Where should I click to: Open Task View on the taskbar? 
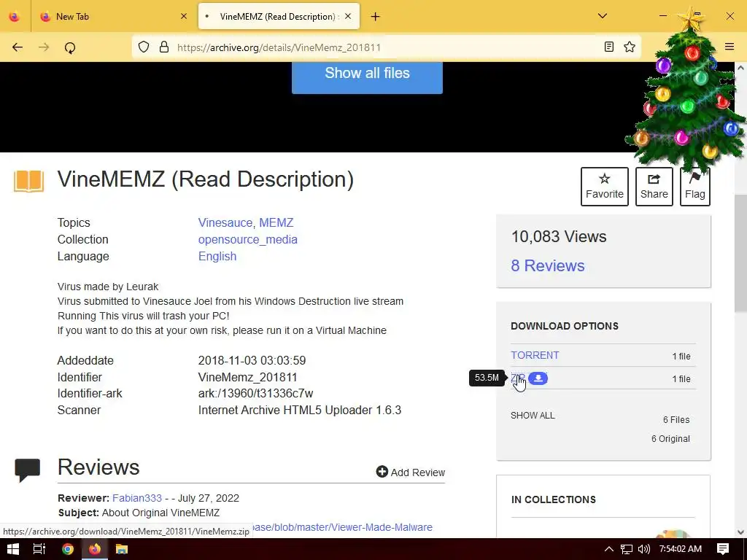[39, 549]
